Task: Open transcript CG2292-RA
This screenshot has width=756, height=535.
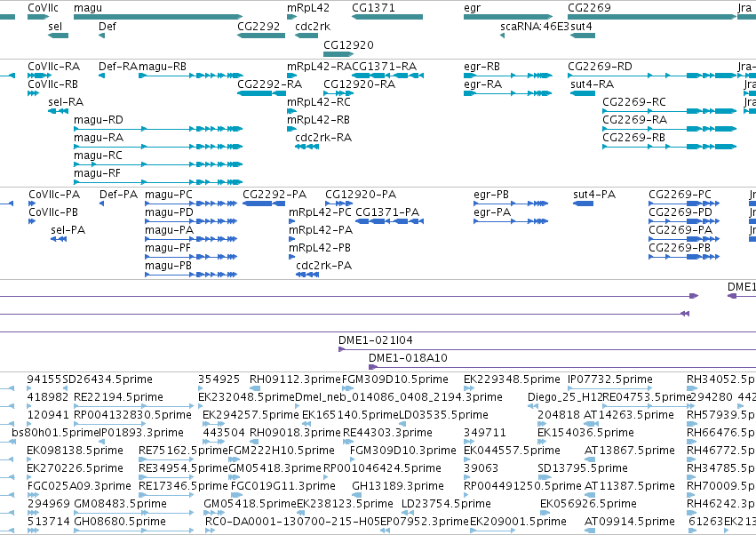Action: pos(269,84)
